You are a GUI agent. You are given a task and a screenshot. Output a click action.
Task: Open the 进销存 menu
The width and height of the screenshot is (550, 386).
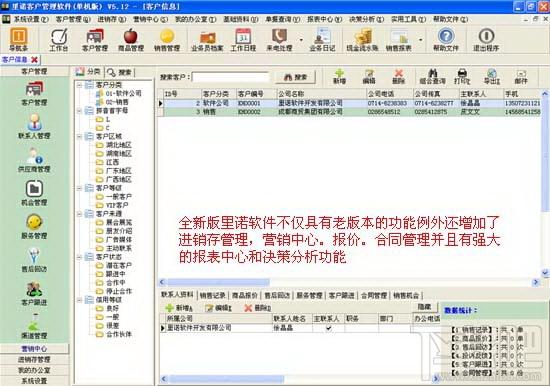click(x=112, y=19)
